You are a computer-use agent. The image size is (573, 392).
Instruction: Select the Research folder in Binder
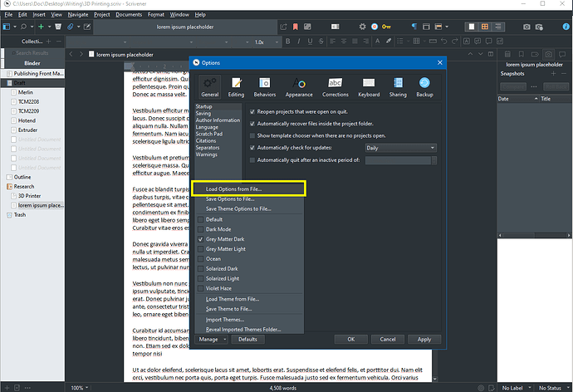(x=25, y=187)
